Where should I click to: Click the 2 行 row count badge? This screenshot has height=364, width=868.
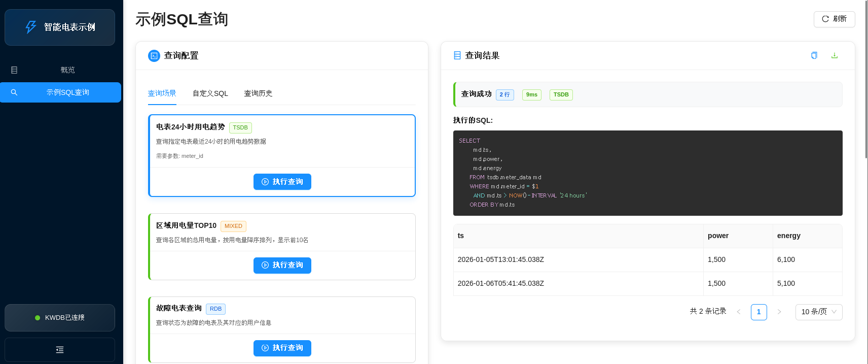[x=504, y=94]
